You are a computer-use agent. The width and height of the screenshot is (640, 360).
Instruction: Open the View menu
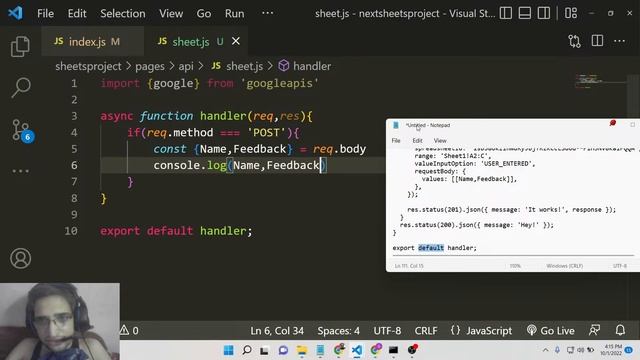[x=171, y=13]
